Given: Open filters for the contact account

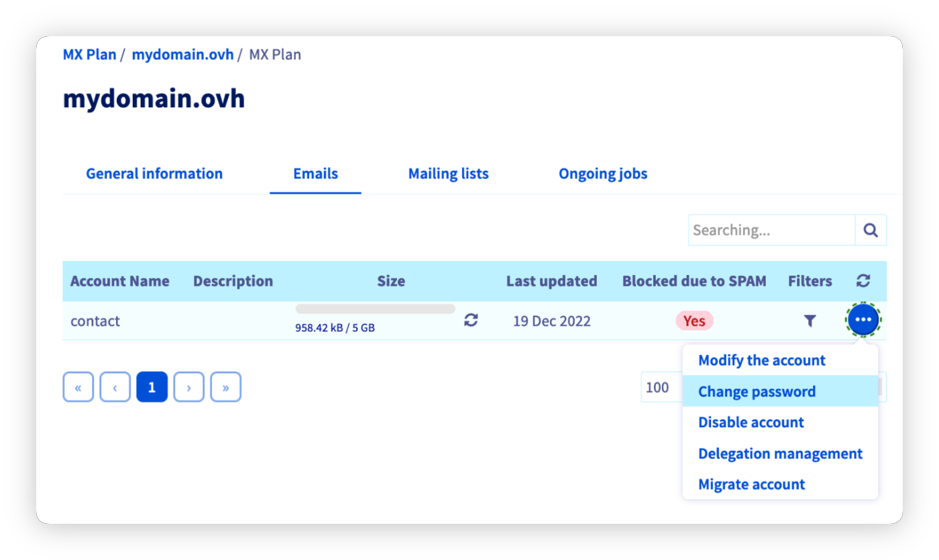Looking at the screenshot, I should (810, 321).
